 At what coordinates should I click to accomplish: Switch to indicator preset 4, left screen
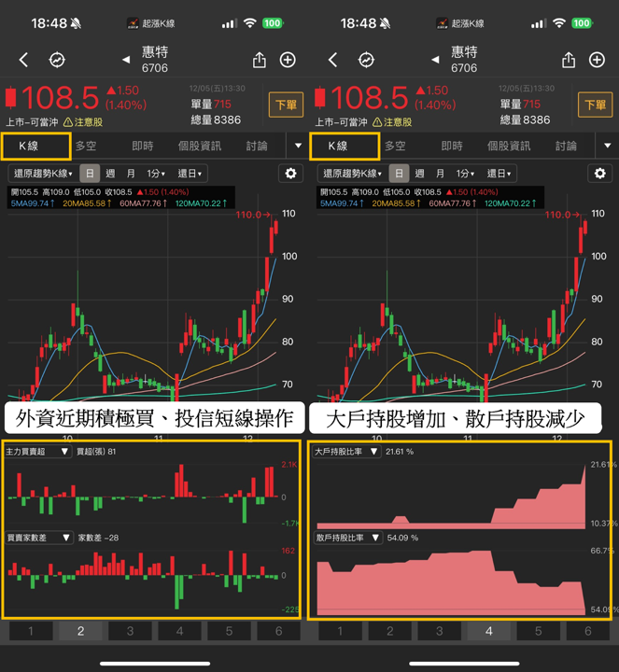click(x=179, y=631)
